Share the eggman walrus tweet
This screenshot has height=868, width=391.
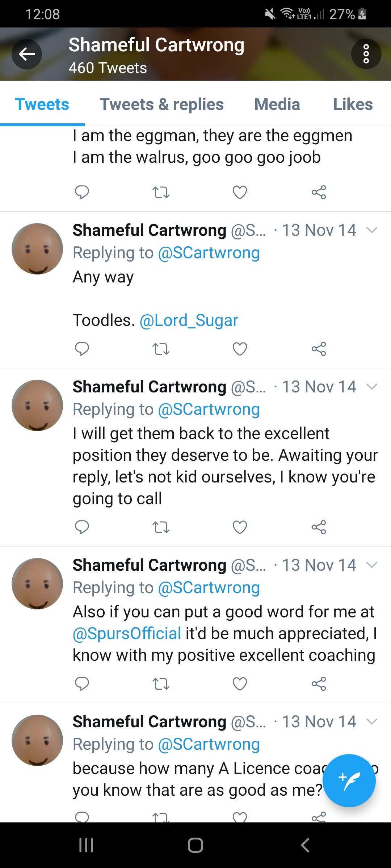point(319,192)
